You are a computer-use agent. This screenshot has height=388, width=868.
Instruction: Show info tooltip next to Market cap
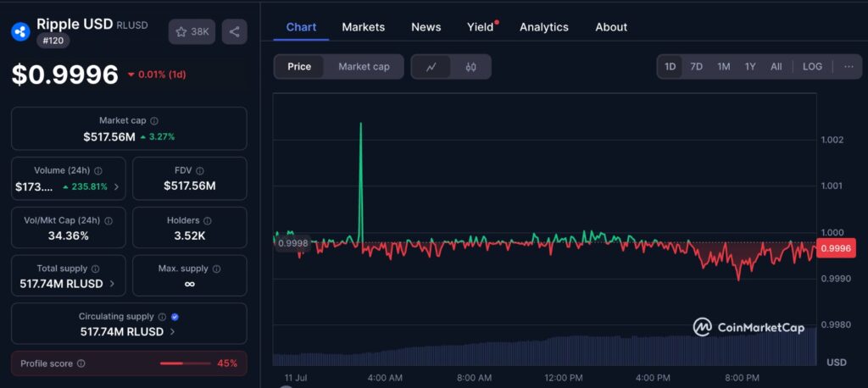tap(154, 120)
